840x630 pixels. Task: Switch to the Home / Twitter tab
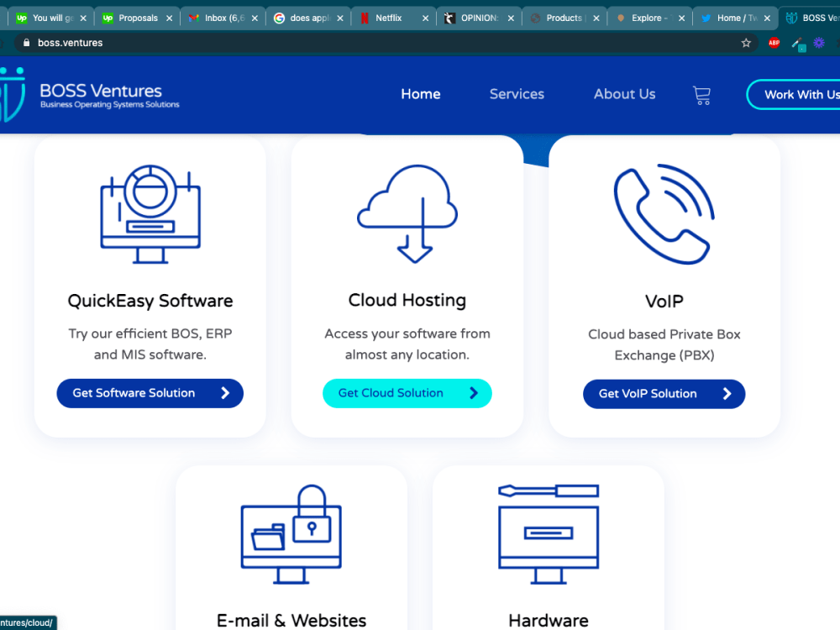pyautogui.click(x=736, y=18)
